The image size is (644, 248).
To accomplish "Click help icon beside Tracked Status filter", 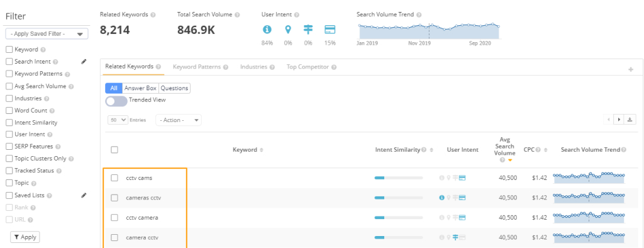I will click(58, 171).
